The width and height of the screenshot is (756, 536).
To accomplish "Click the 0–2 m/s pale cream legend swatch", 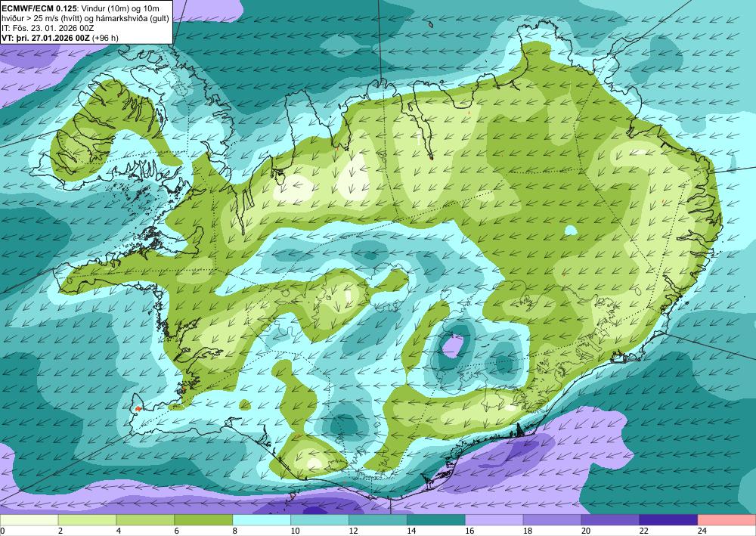I will pos(29,520).
